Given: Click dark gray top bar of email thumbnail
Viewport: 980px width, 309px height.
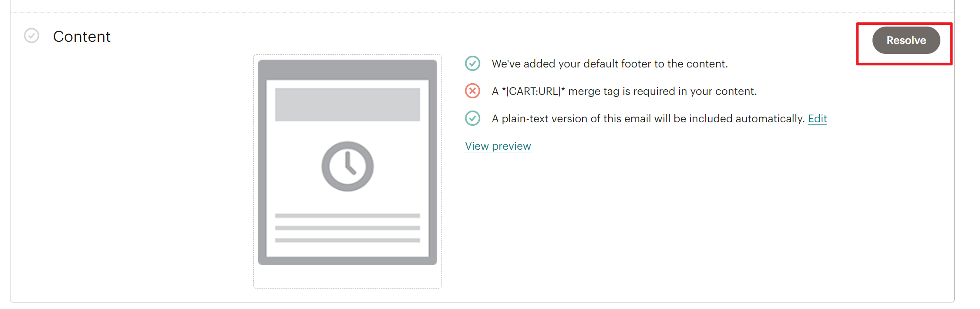Looking at the screenshot, I should click(347, 69).
